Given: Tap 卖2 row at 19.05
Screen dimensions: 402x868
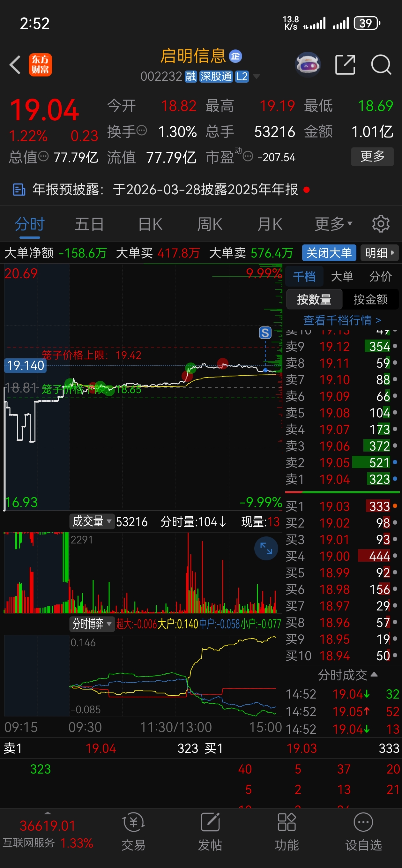Looking at the screenshot, I should click(342, 463).
